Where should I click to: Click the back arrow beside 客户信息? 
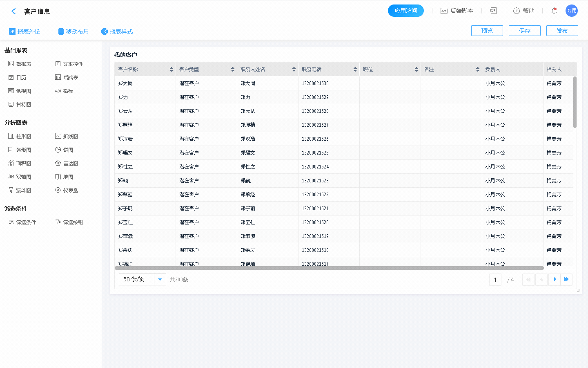point(13,11)
